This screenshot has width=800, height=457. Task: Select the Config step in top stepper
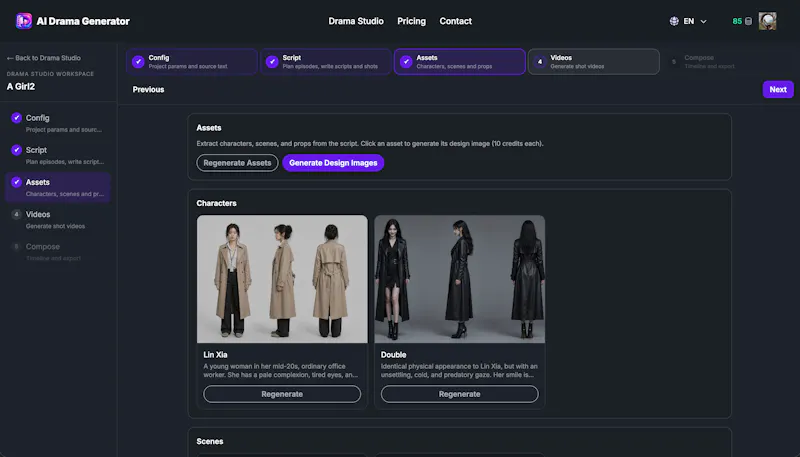click(192, 62)
